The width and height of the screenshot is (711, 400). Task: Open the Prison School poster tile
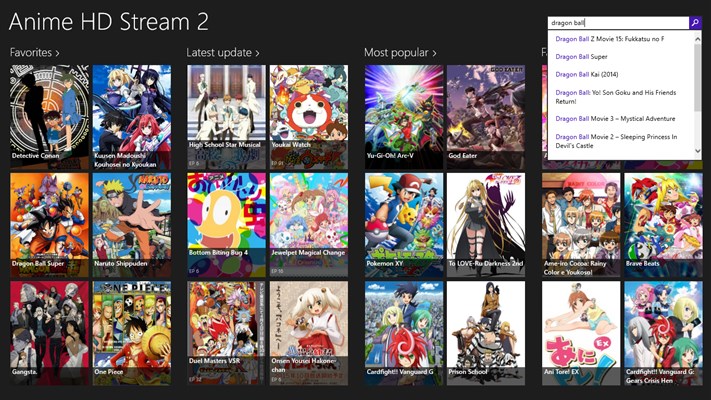point(486,333)
